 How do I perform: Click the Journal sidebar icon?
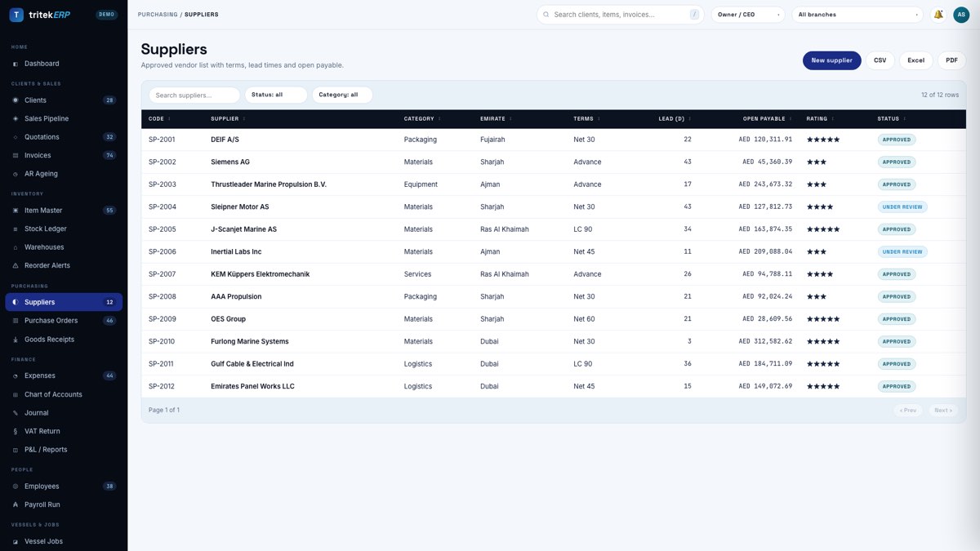point(16,413)
